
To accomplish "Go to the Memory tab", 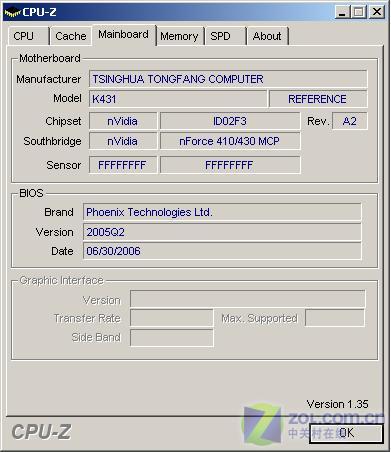I will (180, 36).
